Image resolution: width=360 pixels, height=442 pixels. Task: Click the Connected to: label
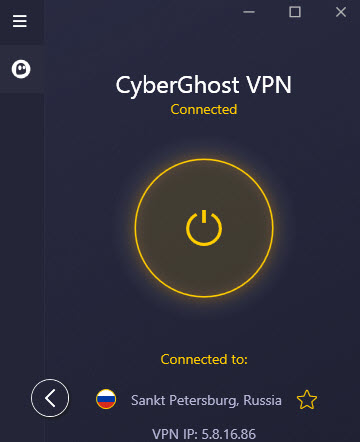click(x=204, y=359)
